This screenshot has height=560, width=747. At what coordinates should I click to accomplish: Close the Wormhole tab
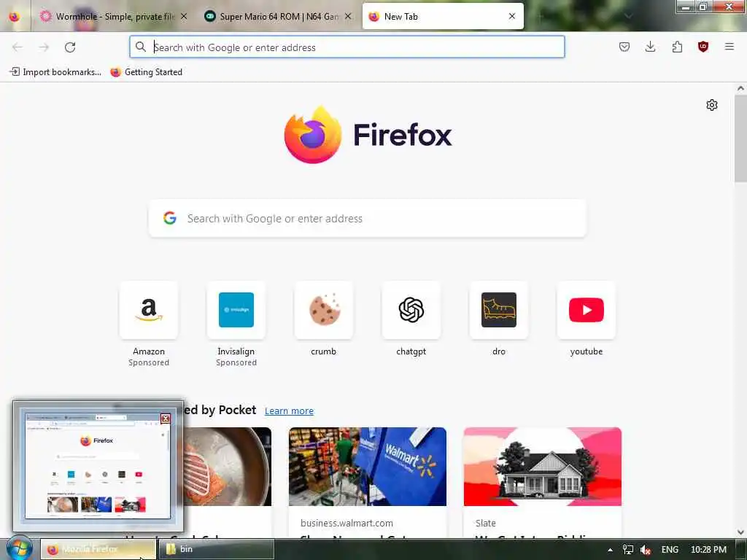(184, 17)
